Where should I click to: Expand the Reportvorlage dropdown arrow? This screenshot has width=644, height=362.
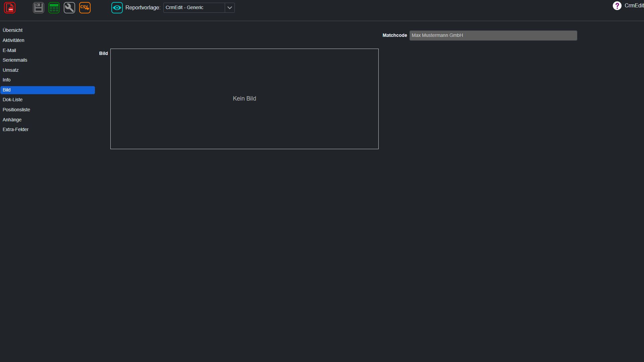click(230, 8)
